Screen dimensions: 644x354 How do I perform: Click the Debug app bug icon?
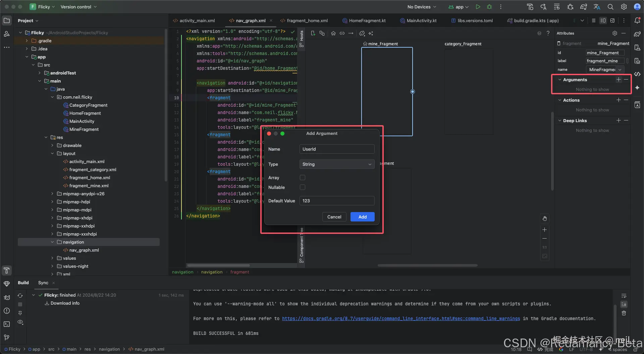pyautogui.click(x=489, y=7)
